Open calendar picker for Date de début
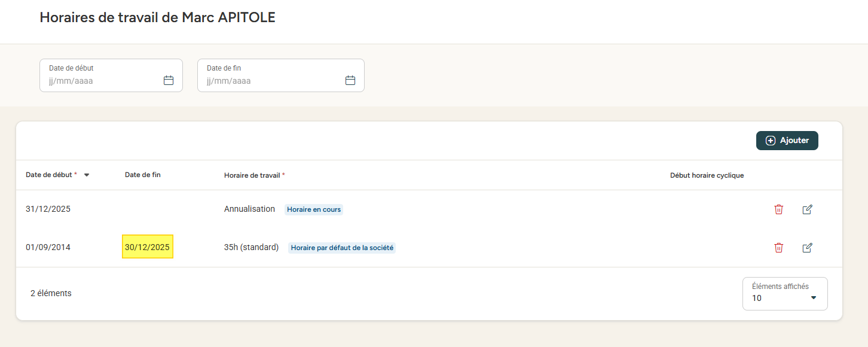The image size is (868, 347). coord(169,80)
